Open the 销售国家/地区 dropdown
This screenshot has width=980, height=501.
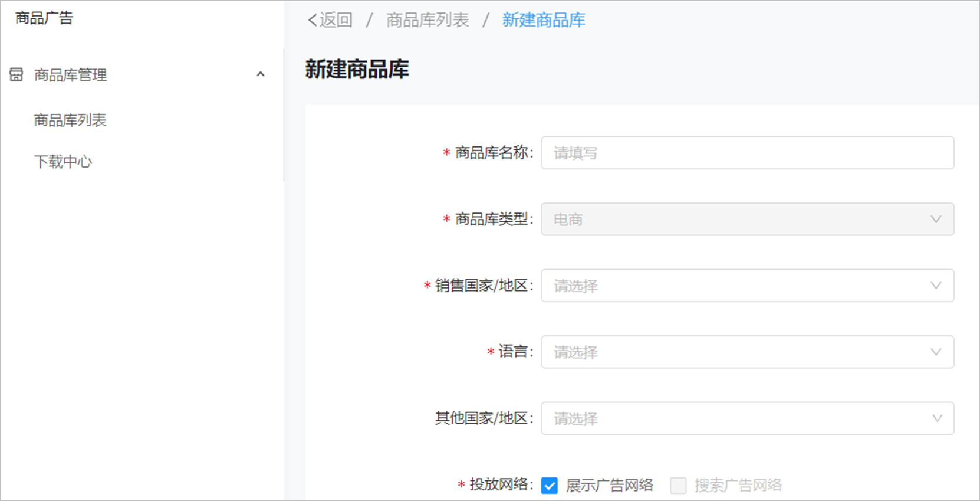pyautogui.click(x=748, y=286)
